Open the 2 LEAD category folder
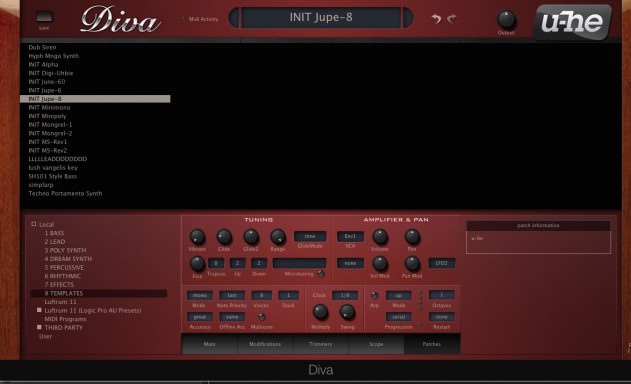 [x=55, y=242]
